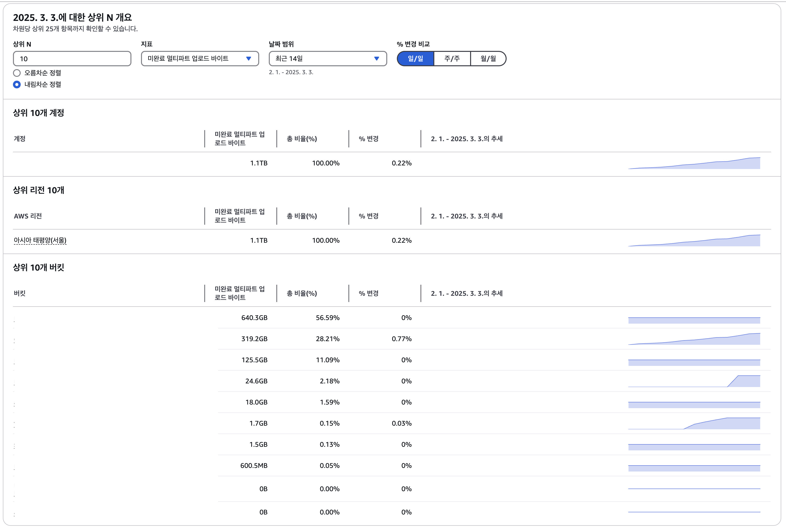The width and height of the screenshot is (786, 532).
Task: Switch % change comparison to 주/주
Action: pyautogui.click(x=452, y=59)
